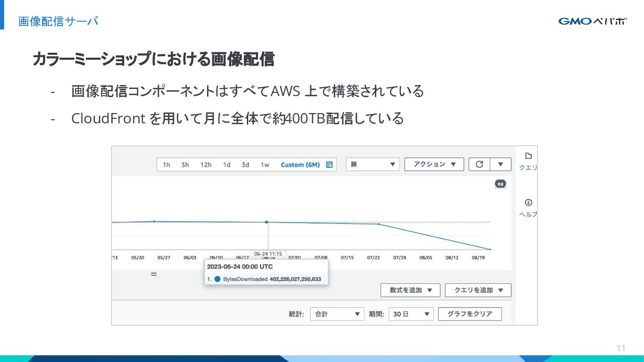Open the 線 graph type dropdown

373,164
